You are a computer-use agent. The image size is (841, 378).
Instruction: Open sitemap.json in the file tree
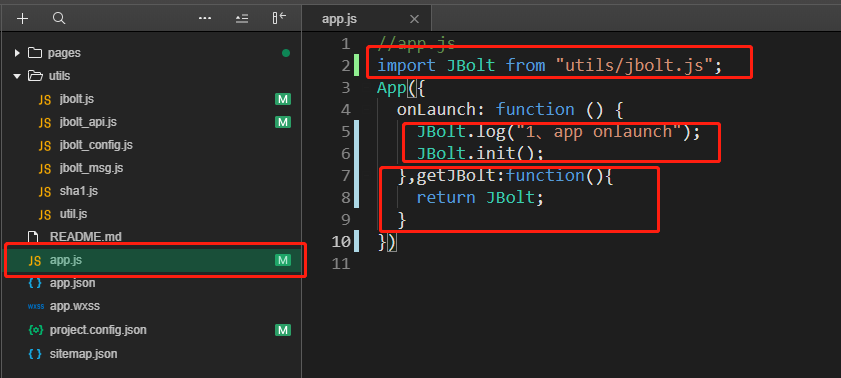point(84,354)
